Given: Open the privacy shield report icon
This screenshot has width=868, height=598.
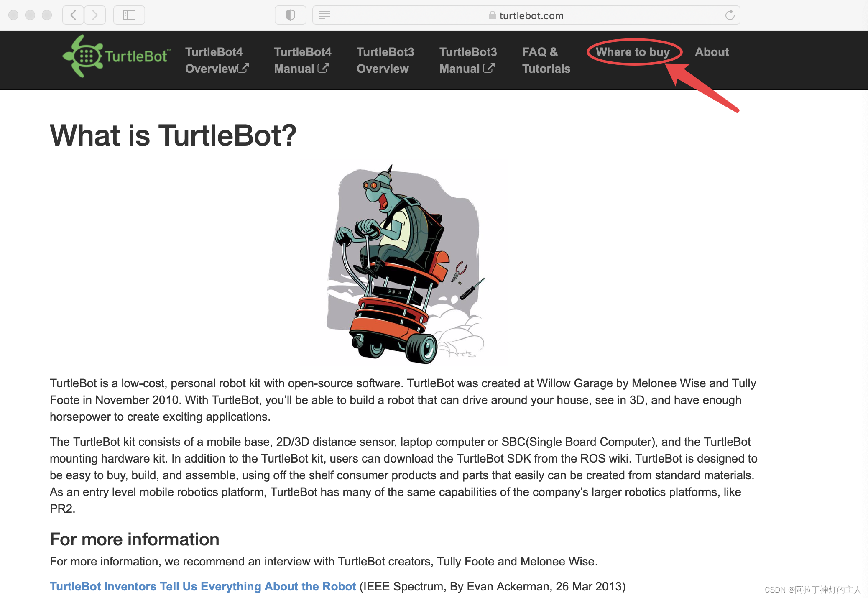Looking at the screenshot, I should pyautogui.click(x=290, y=15).
